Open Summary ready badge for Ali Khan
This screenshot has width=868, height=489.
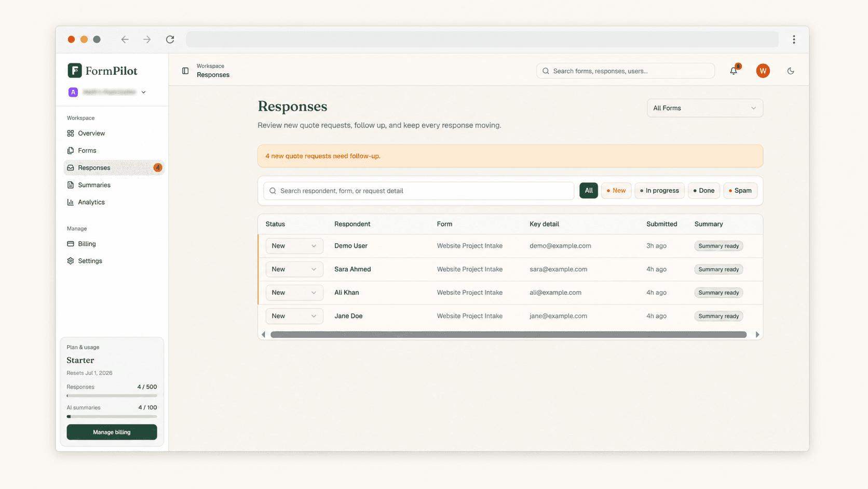[718, 293]
